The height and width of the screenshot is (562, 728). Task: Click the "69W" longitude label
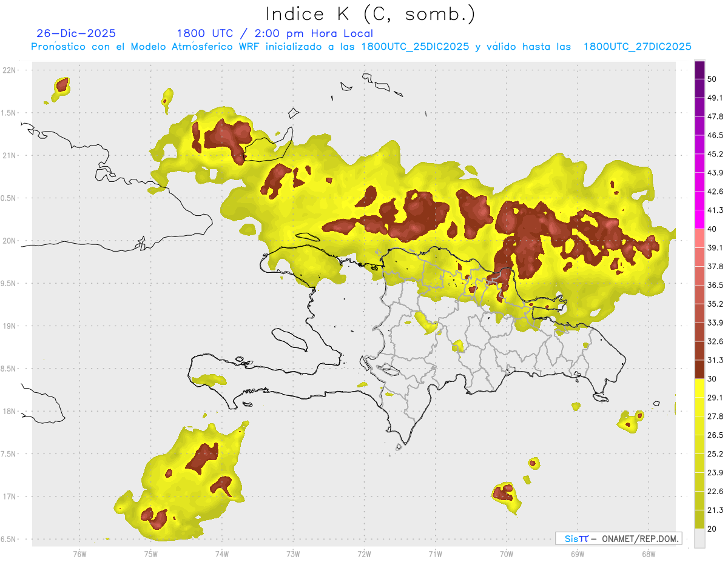tap(577, 554)
